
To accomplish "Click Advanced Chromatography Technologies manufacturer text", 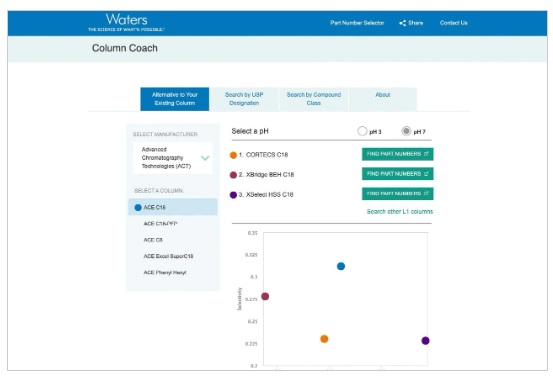I will [x=166, y=158].
